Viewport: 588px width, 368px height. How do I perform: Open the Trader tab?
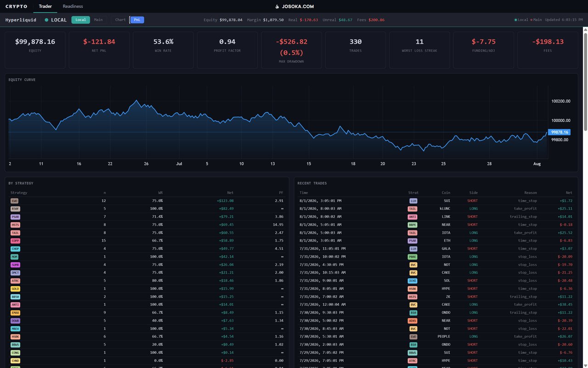click(x=45, y=6)
